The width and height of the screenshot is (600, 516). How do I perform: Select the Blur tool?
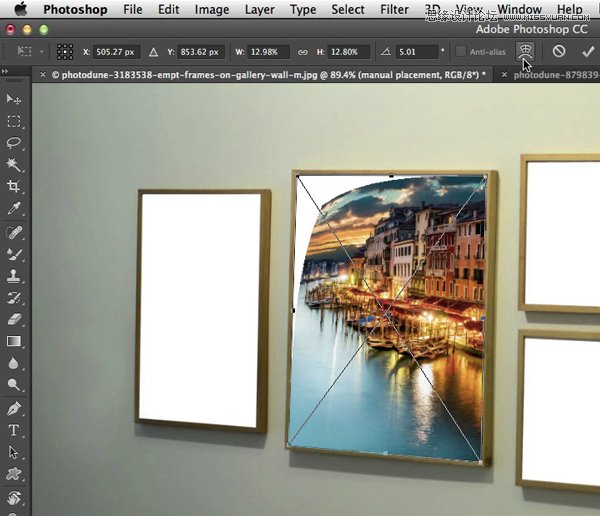(14, 363)
